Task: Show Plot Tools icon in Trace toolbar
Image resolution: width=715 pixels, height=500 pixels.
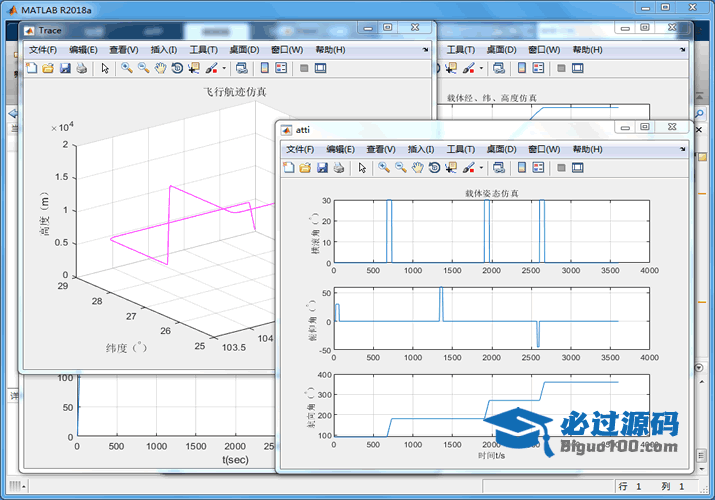Action: pyautogui.click(x=321, y=69)
